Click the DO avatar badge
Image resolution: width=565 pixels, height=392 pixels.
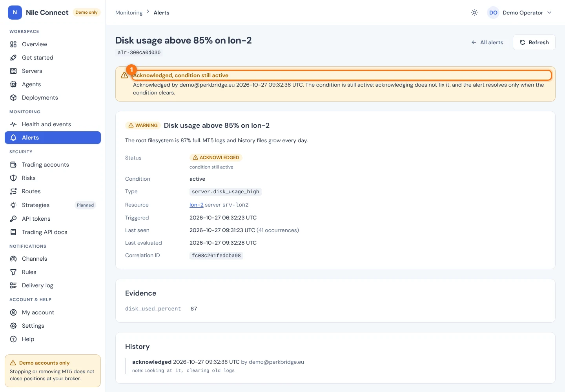pyautogui.click(x=493, y=13)
